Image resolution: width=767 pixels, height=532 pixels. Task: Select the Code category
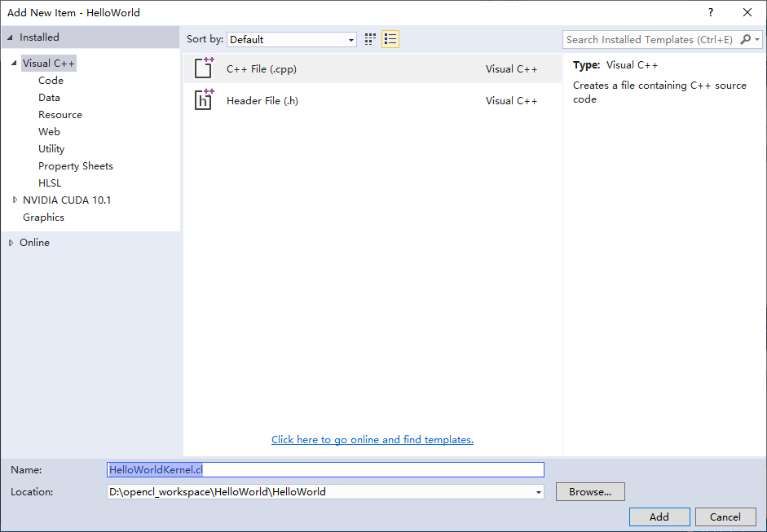[51, 80]
